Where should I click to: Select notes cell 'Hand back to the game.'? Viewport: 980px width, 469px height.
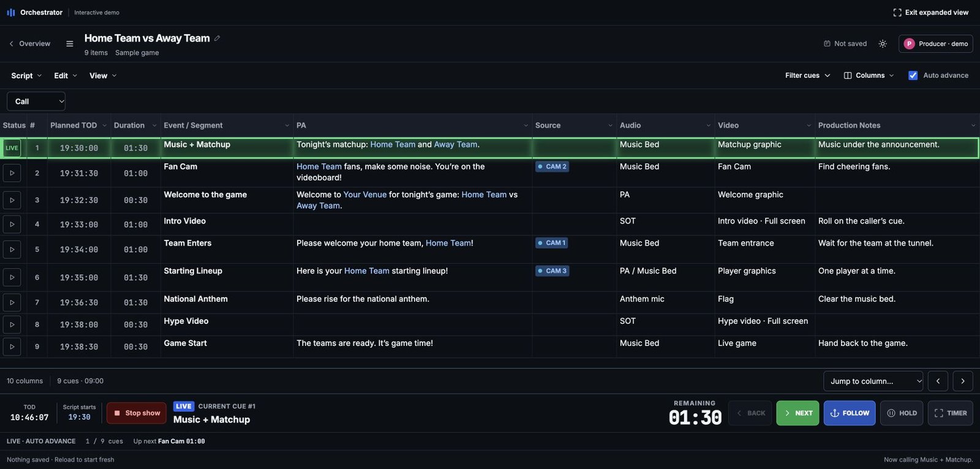[x=897, y=347]
